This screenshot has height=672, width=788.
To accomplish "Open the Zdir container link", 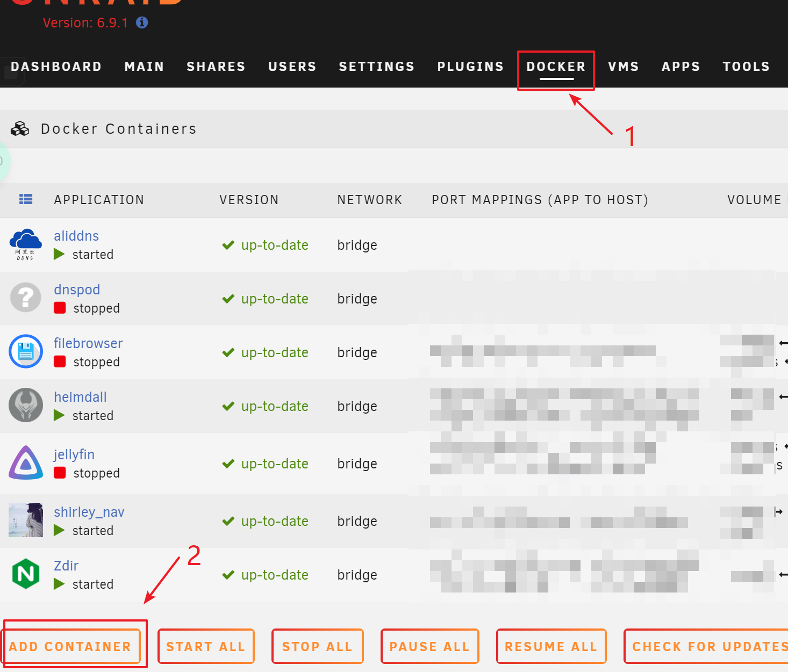I will (x=66, y=566).
